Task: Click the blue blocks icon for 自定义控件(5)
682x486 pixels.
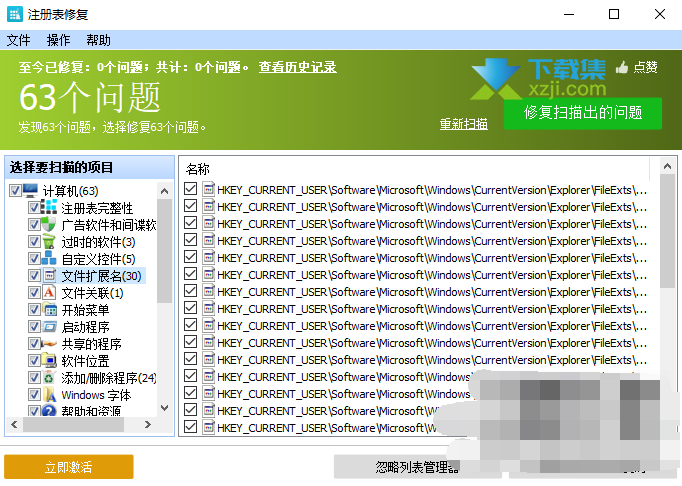Action: click(x=49, y=258)
